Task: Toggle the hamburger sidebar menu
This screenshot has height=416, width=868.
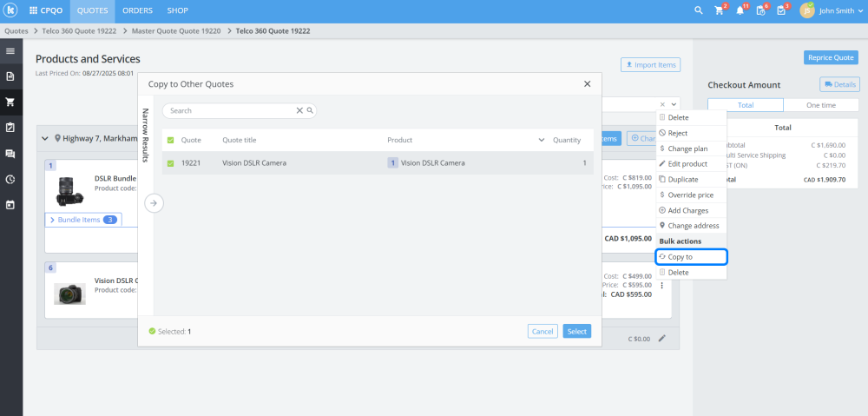Action: 10,51
